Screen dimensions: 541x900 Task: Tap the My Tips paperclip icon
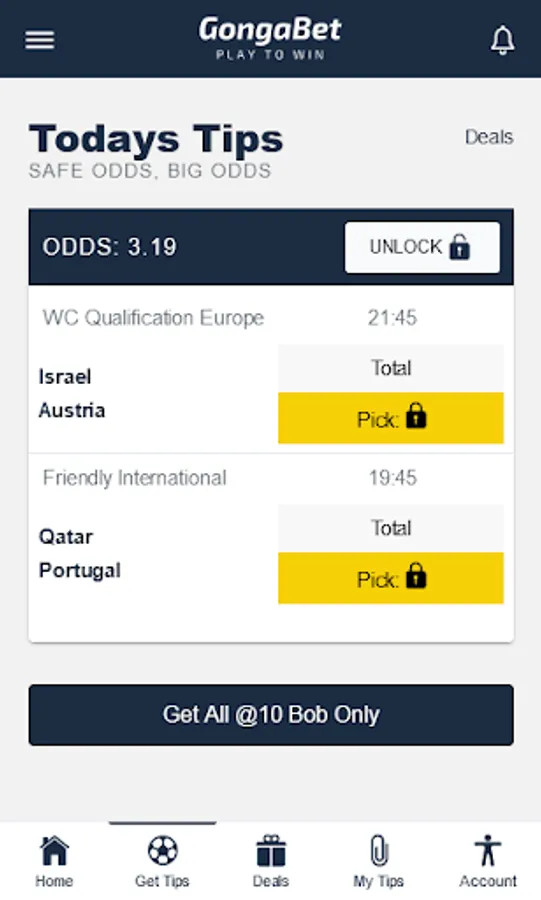coord(379,851)
